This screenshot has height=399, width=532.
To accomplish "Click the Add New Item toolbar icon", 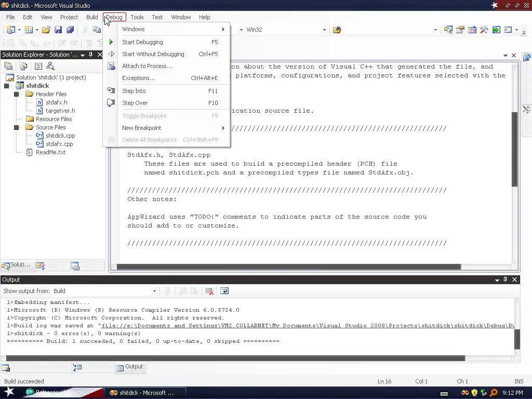I will (x=29, y=30).
